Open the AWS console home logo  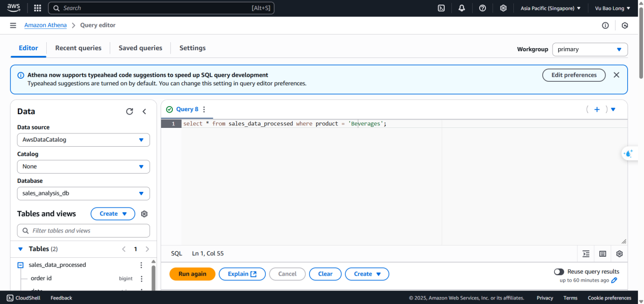tap(14, 8)
